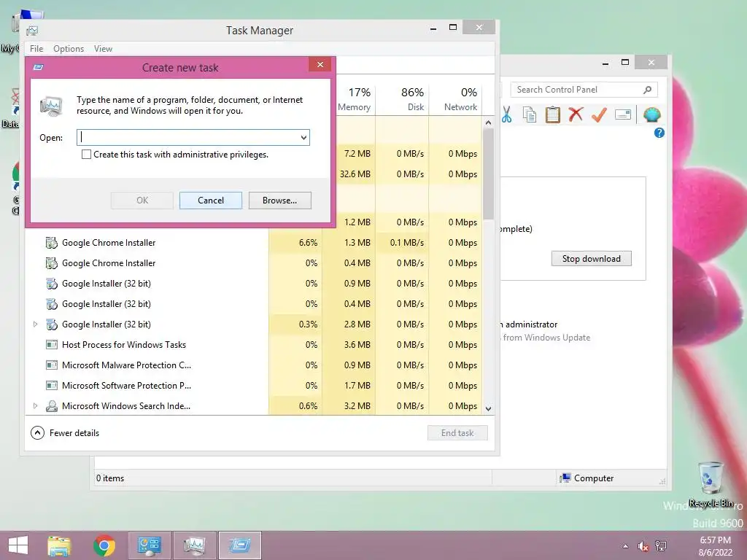Expand Microsoft Windows Search Indexer row
Image resolution: width=747 pixels, height=560 pixels.
35,406
